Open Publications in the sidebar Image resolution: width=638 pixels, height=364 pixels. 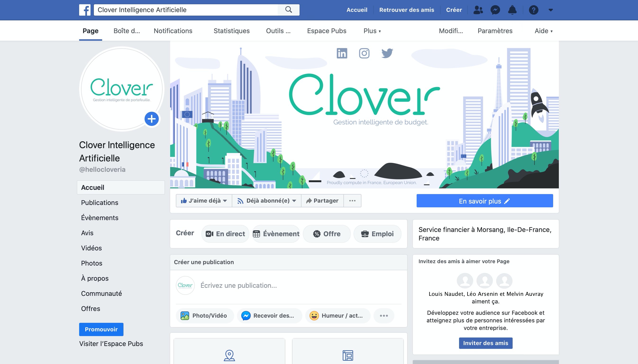pos(99,203)
